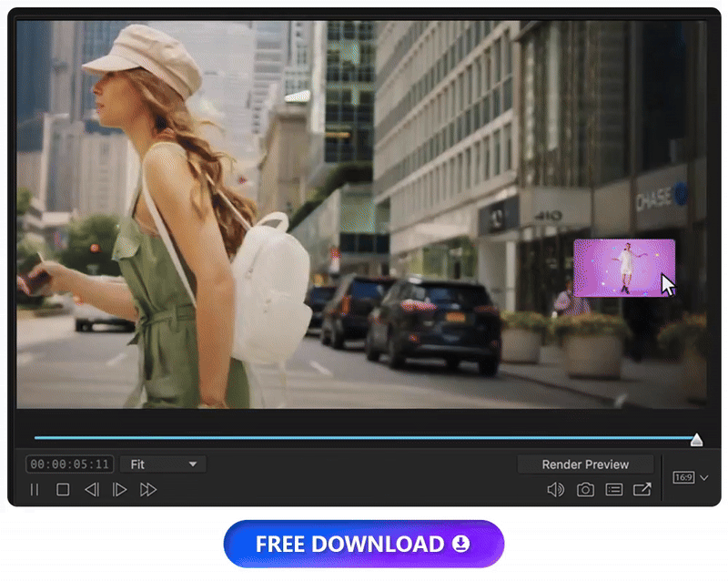The image size is (728, 581).
Task: Select the picture-in-picture dancer clip overlay
Action: coord(624,268)
